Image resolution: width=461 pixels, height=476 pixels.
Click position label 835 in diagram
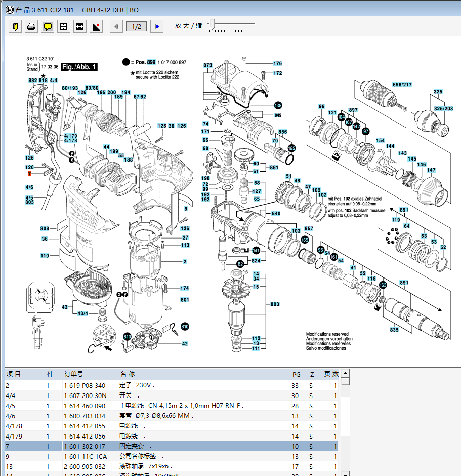[x=394, y=330]
